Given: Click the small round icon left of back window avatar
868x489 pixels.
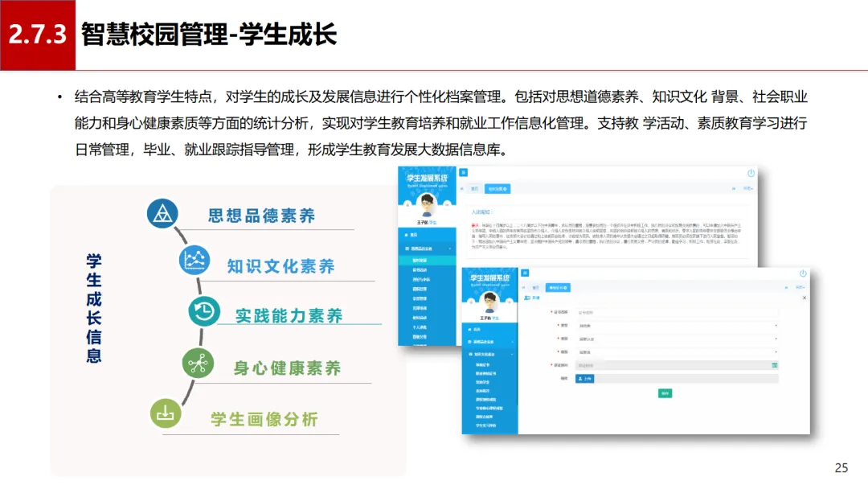Looking at the screenshot, I should pos(407,204).
